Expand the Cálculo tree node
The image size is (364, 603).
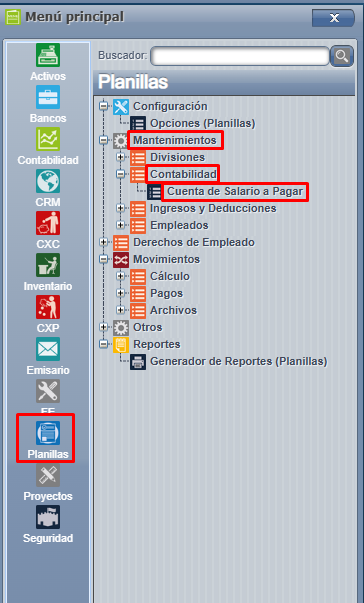[120, 276]
